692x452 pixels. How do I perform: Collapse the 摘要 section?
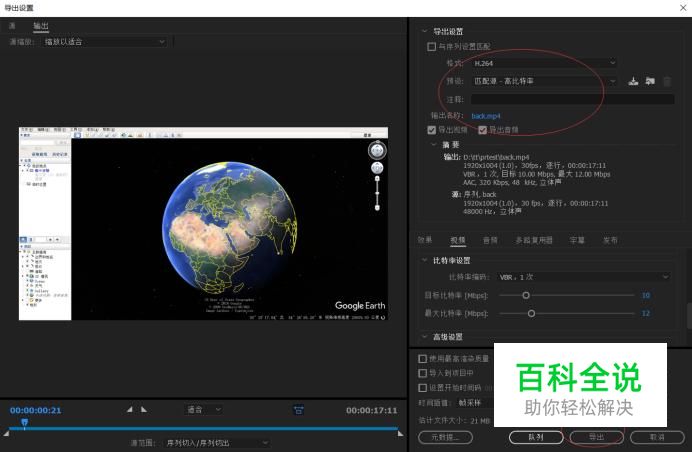click(434, 144)
